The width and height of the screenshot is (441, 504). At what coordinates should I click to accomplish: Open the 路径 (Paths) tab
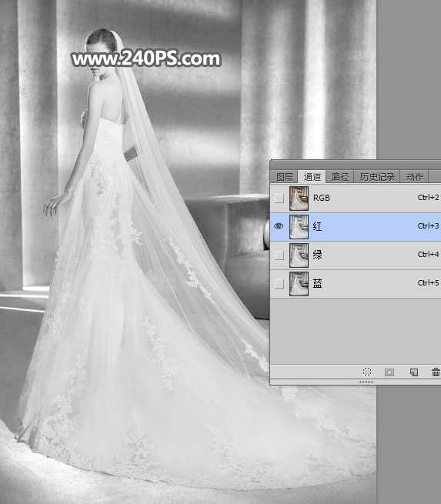(x=340, y=177)
